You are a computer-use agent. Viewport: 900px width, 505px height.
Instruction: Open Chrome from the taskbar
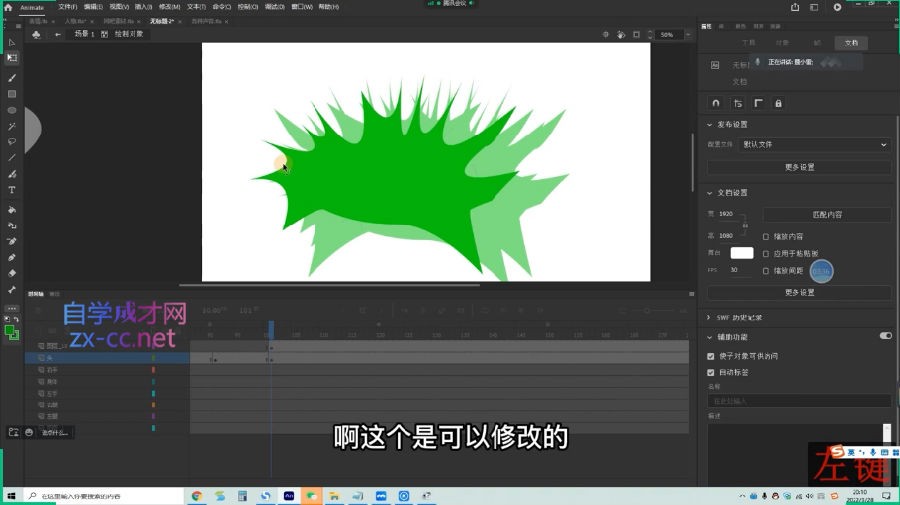click(197, 496)
